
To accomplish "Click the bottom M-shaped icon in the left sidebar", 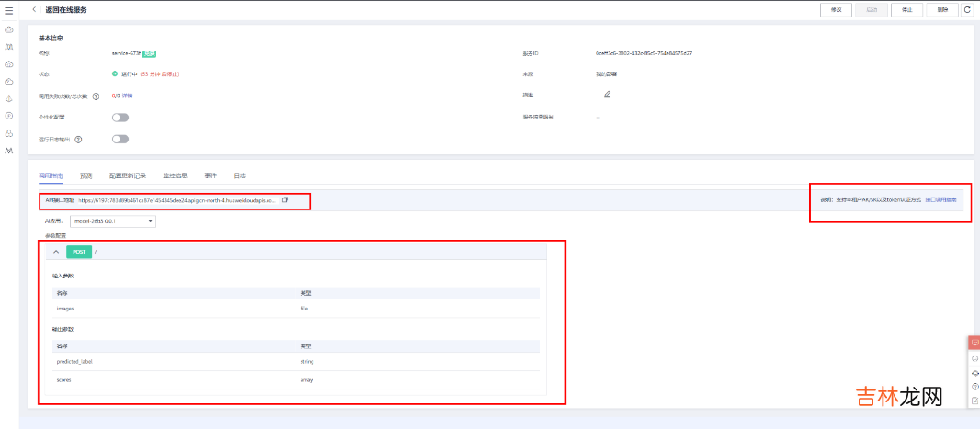I will coord(8,150).
